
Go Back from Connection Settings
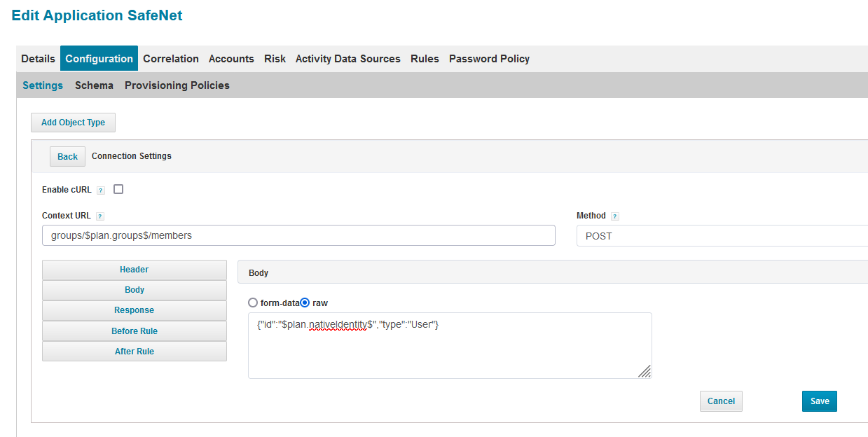point(67,156)
